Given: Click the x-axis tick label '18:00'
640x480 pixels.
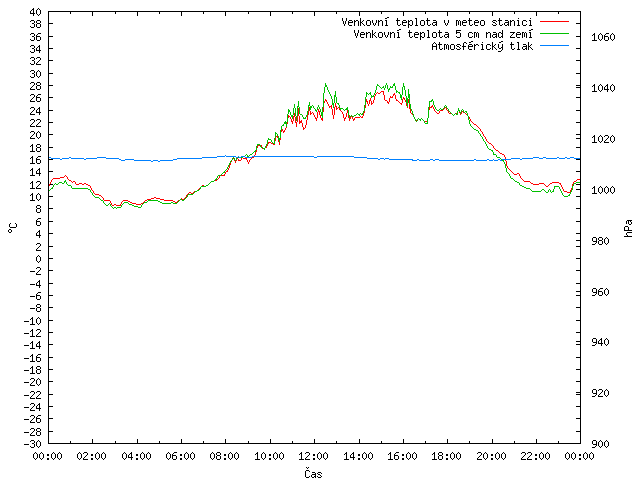Looking at the screenshot, I should [x=447, y=456].
